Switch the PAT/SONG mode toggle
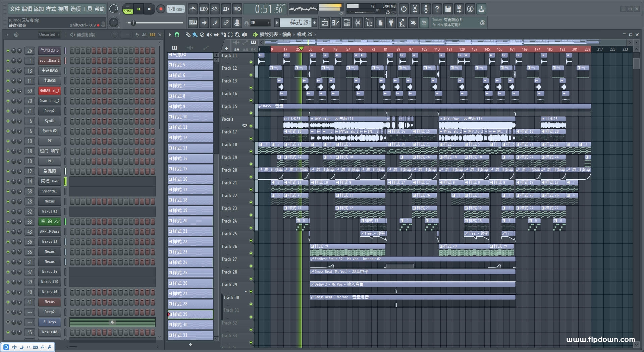Viewport: 644px width, 352px height. (x=128, y=9)
